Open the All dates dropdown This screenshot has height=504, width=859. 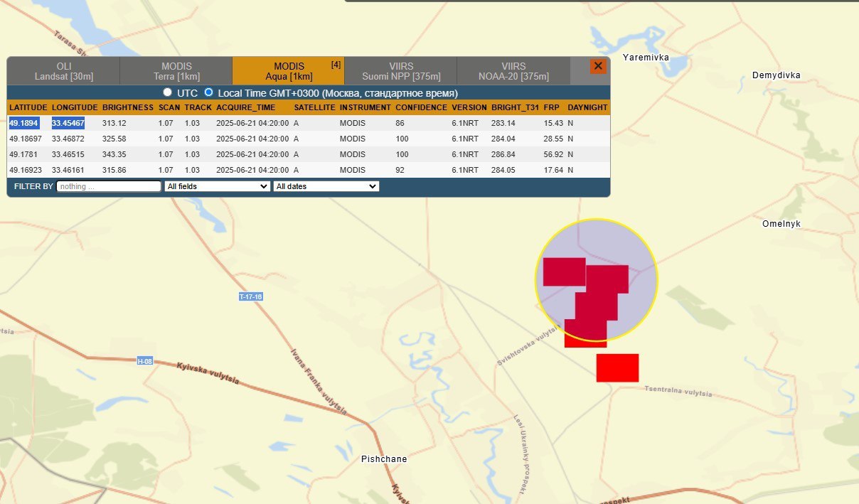tap(326, 186)
